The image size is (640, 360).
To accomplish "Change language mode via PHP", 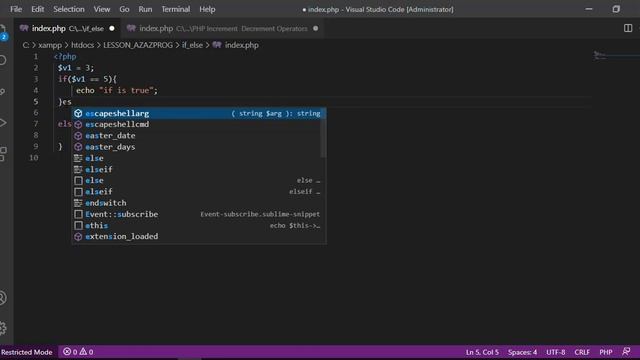I will coord(606,352).
